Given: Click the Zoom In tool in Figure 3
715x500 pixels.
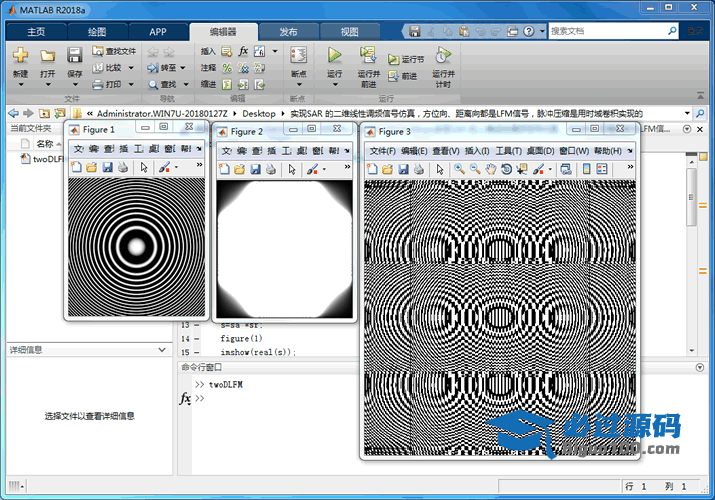Looking at the screenshot, I should click(459, 169).
